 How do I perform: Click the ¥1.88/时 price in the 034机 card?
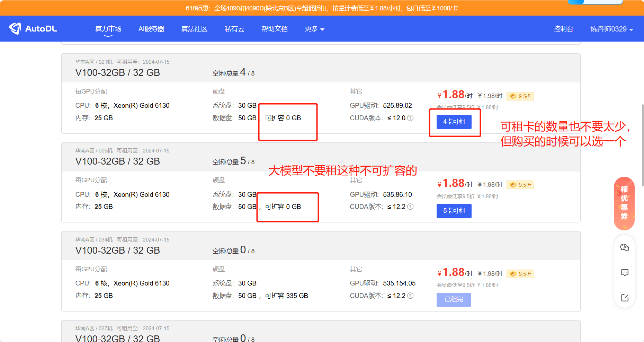pyautogui.click(x=455, y=272)
